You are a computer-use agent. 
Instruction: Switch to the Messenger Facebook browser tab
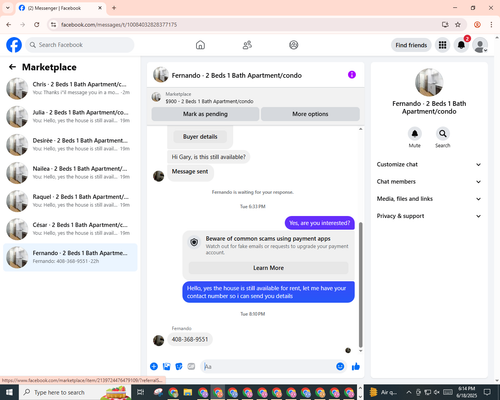pyautogui.click(x=61, y=8)
